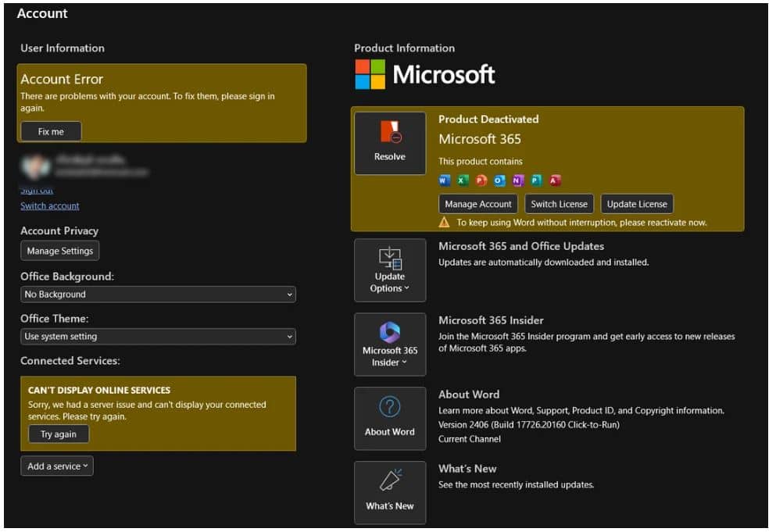Expand the Office Theme dropdown
Image resolution: width=776 pixels, height=532 pixels.
159,338
